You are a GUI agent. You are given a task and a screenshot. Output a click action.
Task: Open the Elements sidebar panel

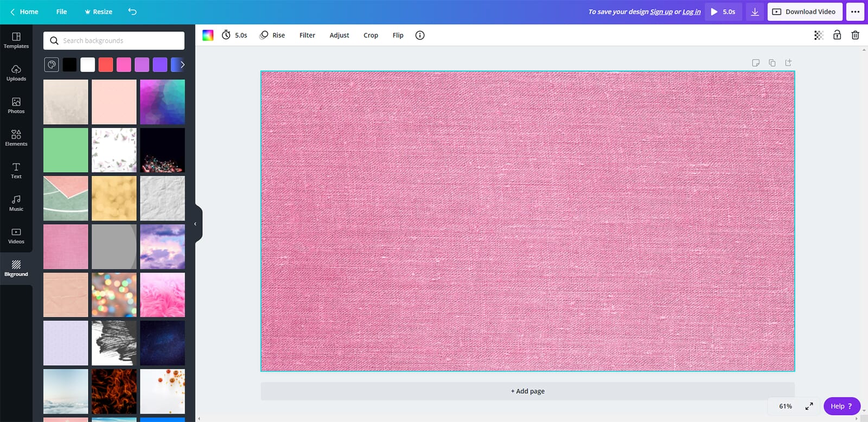pyautogui.click(x=16, y=138)
